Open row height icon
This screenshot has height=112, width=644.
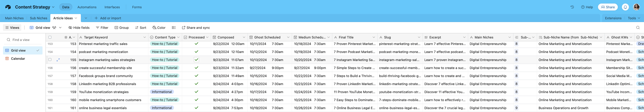(x=173, y=28)
